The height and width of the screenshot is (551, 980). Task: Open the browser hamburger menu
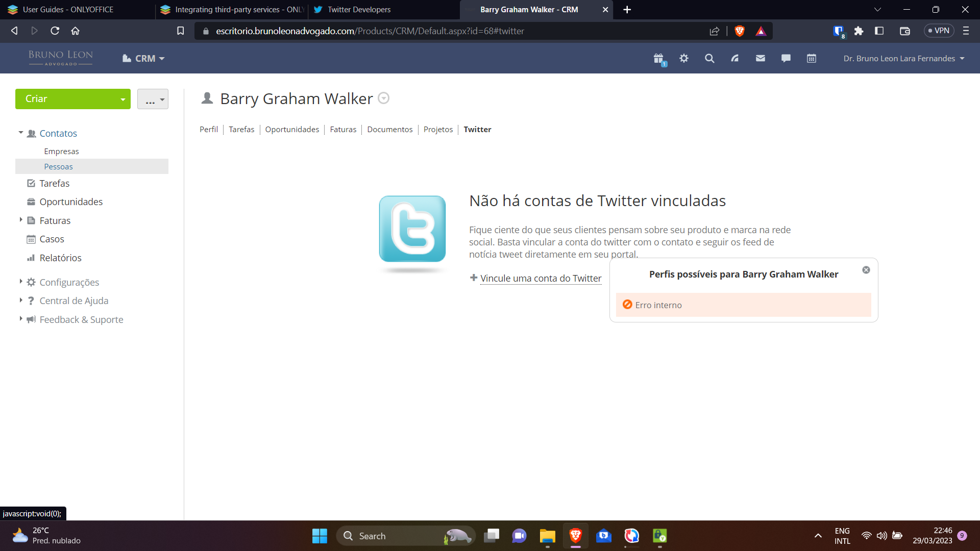tap(966, 31)
